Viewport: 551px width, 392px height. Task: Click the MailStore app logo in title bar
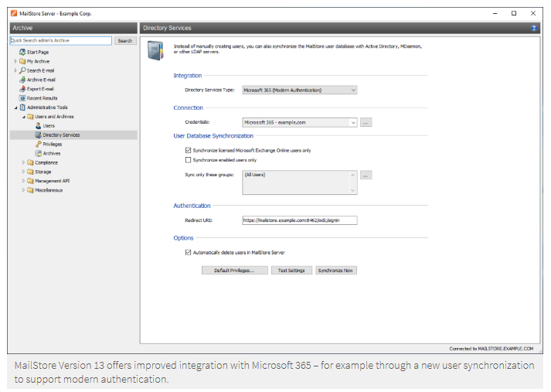[14, 13]
